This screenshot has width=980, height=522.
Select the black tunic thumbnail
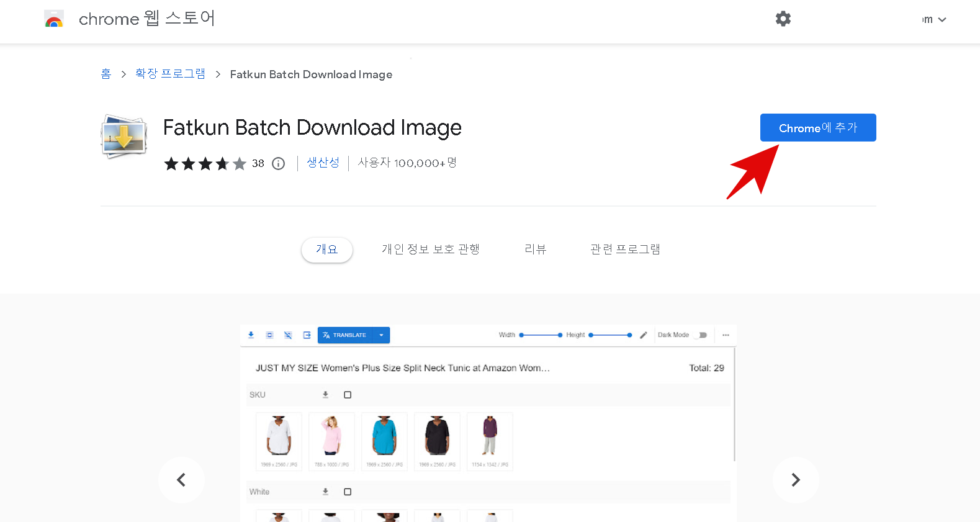(x=437, y=441)
